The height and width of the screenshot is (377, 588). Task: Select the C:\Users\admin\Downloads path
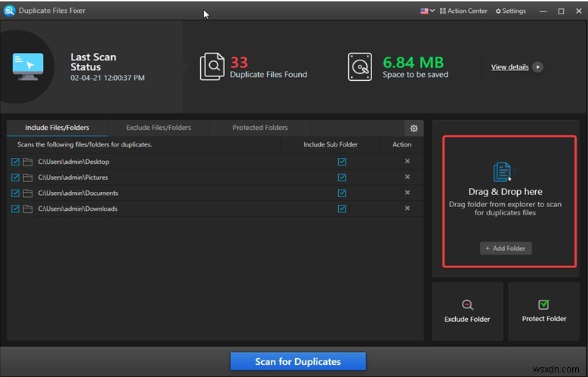[x=78, y=209]
